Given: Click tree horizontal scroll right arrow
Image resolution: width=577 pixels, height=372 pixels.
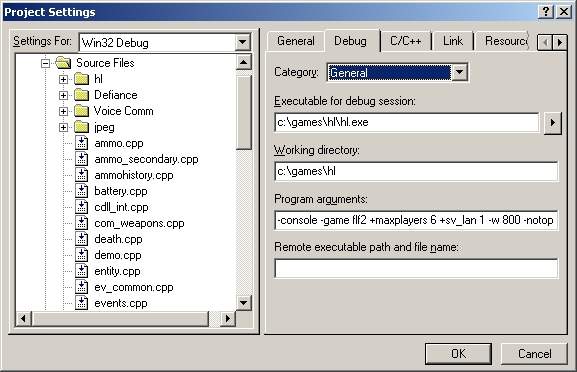Looking at the screenshot, I should 227,318.
